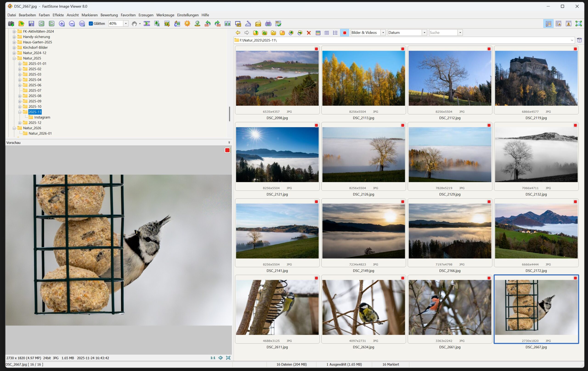588x371 pixels.
Task: Expand the 2025-10 folder tree node
Action: [20, 107]
